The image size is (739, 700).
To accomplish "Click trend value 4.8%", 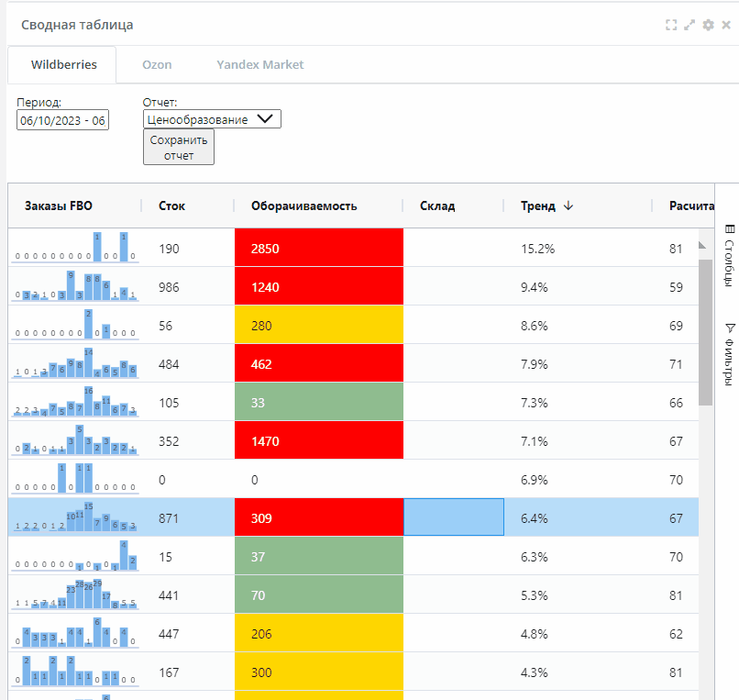I will click(x=535, y=634).
